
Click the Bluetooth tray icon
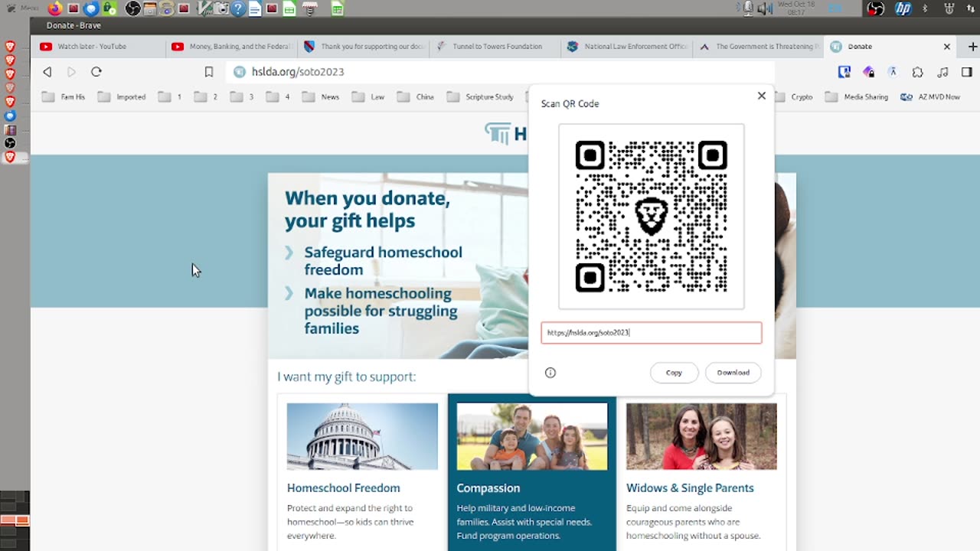[925, 9]
